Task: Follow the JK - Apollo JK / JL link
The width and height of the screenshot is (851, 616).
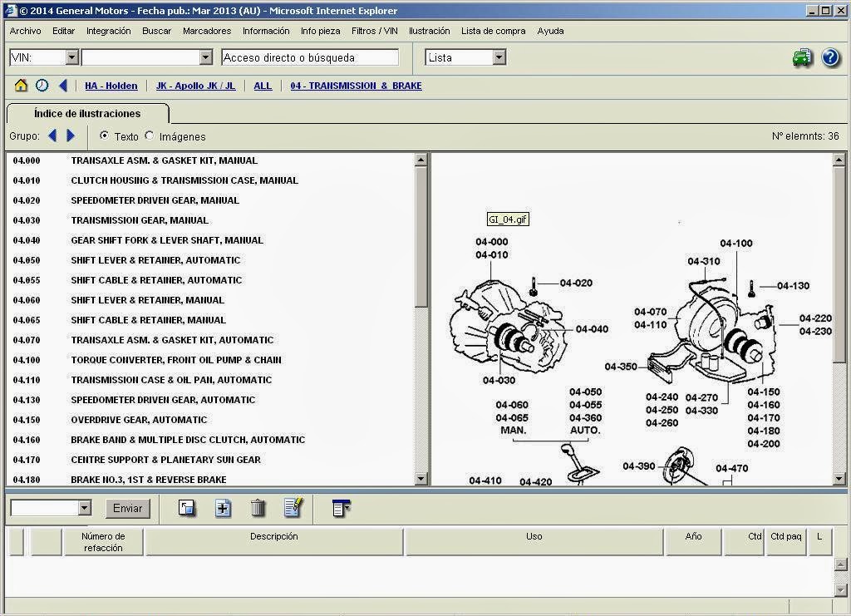Action: (x=196, y=86)
